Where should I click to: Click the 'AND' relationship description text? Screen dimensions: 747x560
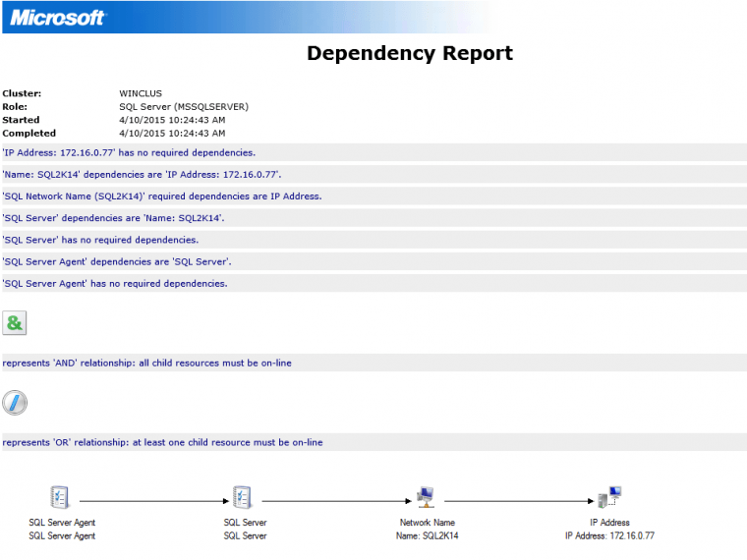(146, 363)
